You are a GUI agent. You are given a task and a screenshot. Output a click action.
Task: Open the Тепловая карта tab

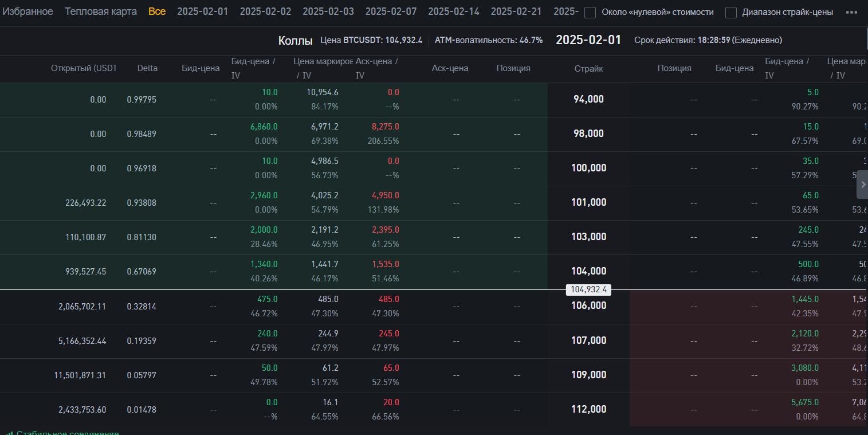coord(101,11)
